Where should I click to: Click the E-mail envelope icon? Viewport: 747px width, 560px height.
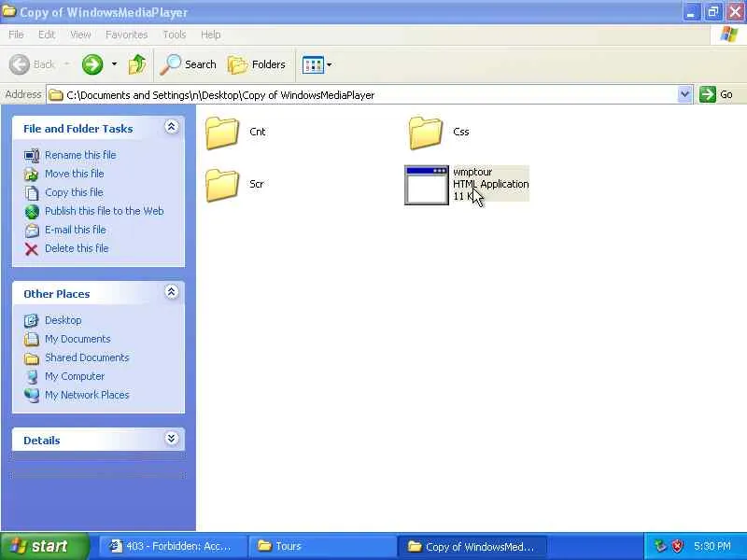click(32, 230)
